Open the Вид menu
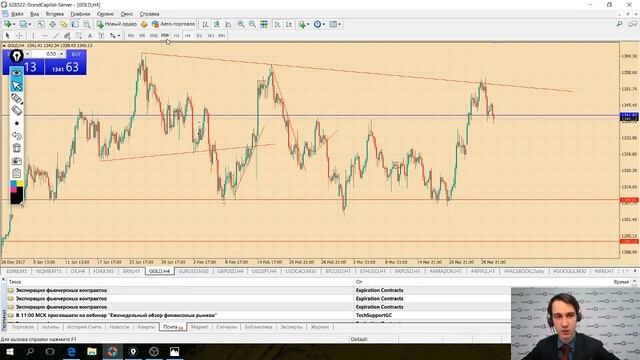The width and height of the screenshot is (640, 360). click(35, 14)
